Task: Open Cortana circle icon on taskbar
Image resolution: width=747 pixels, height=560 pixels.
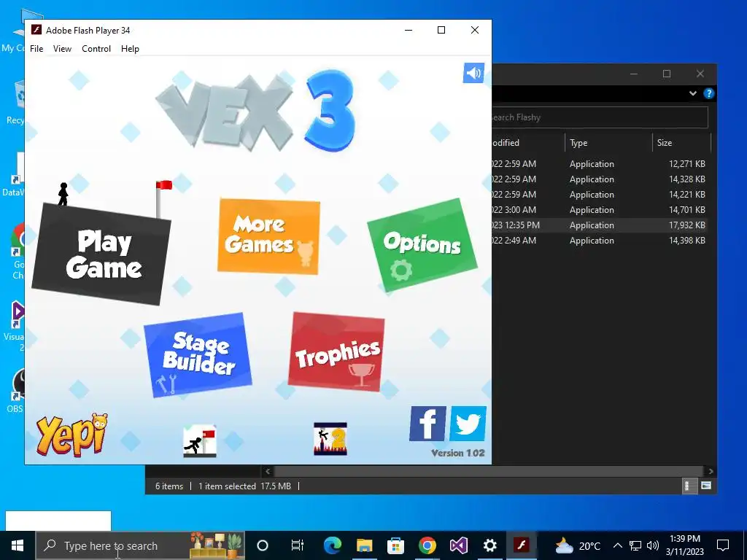Action: [x=263, y=545]
